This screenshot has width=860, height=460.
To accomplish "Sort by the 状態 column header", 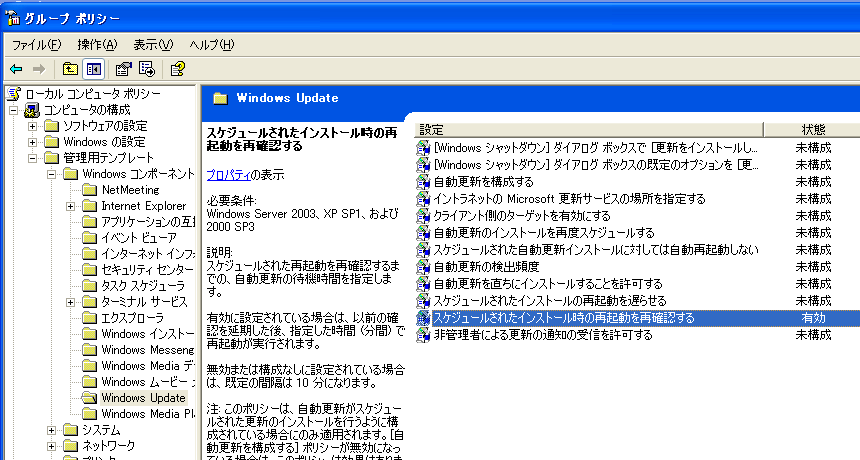I will tap(812, 129).
